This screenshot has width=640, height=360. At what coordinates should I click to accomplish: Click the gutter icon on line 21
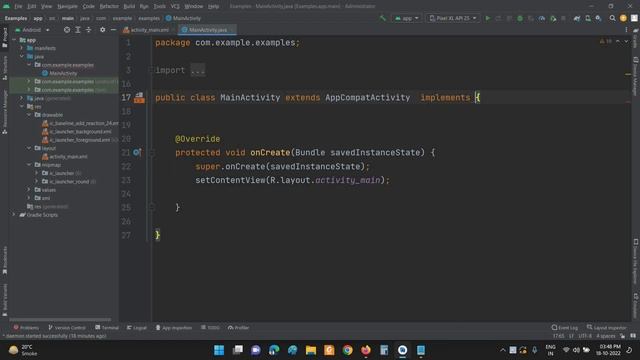137,153
